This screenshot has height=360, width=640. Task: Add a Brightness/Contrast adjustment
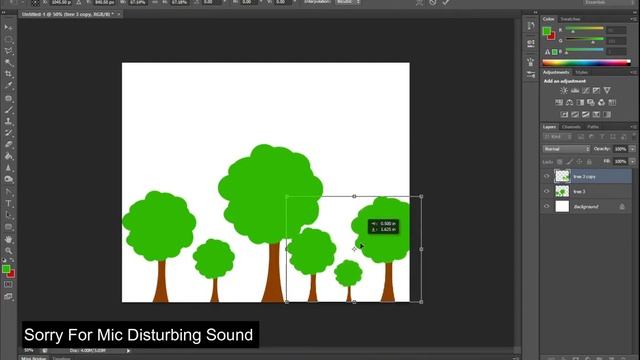[564, 91]
